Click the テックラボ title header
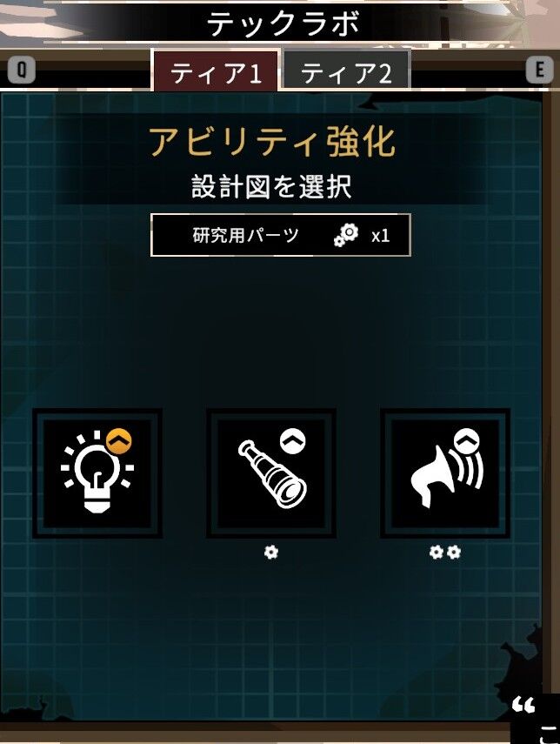Viewport: 560px width, 744px height. click(283, 23)
